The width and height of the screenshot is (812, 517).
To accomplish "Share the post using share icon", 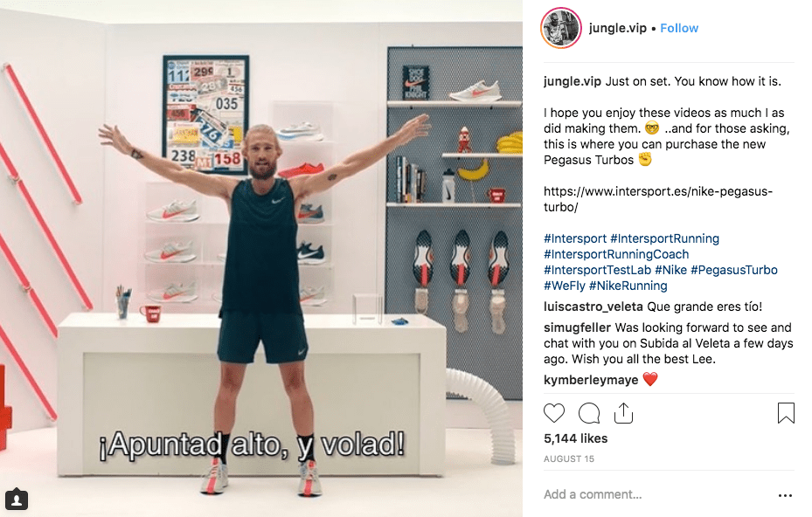I will pyautogui.click(x=623, y=413).
